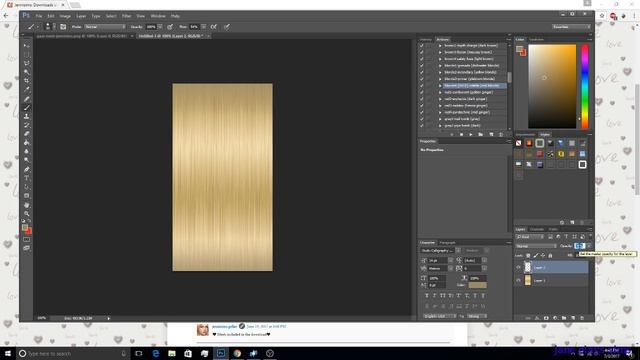Select the Clone Stamp tool

tap(27, 116)
